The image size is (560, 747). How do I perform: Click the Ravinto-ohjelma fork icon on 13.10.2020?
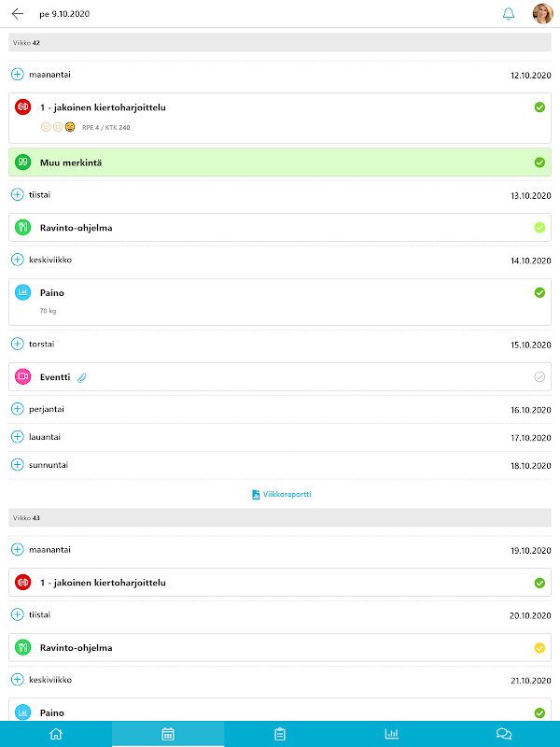tap(23, 228)
